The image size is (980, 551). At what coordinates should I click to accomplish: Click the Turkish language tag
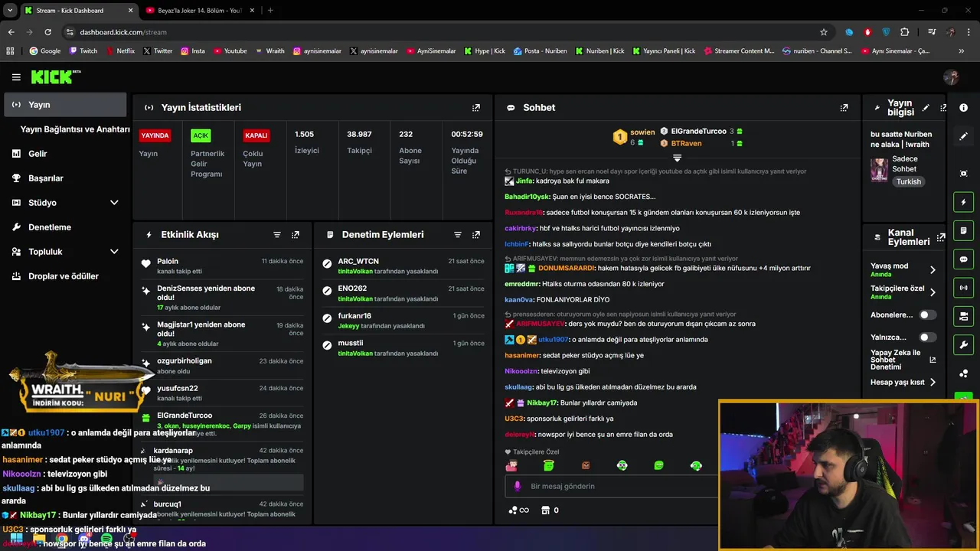[x=909, y=182]
